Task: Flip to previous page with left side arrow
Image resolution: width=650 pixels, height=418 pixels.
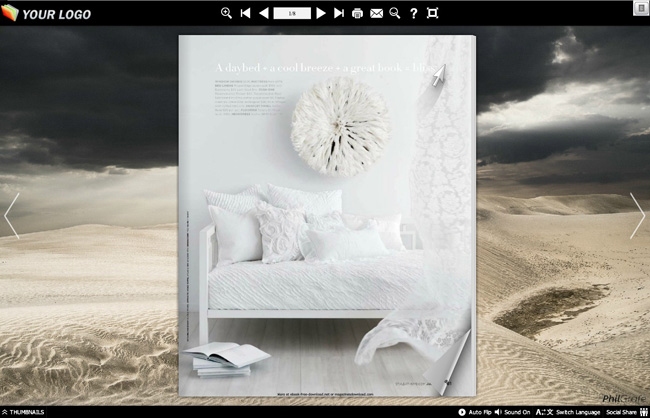Action: (x=12, y=216)
